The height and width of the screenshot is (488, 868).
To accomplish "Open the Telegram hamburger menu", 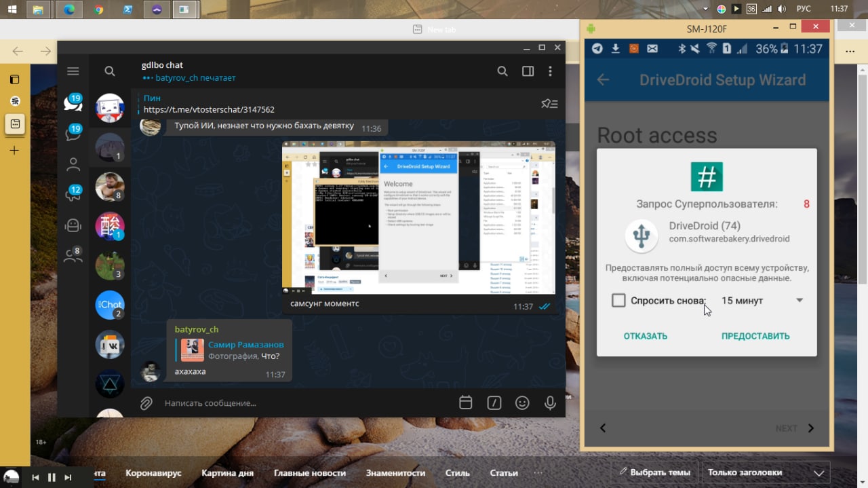I will [x=73, y=71].
